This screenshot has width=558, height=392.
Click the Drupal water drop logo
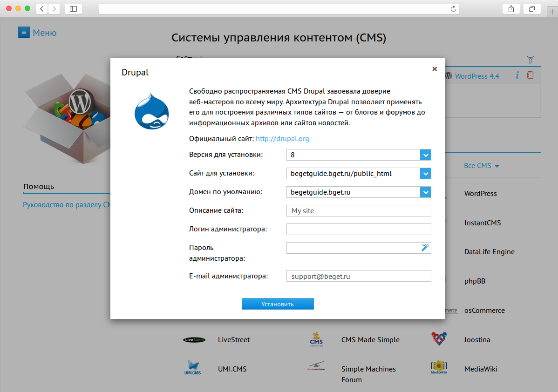151,111
